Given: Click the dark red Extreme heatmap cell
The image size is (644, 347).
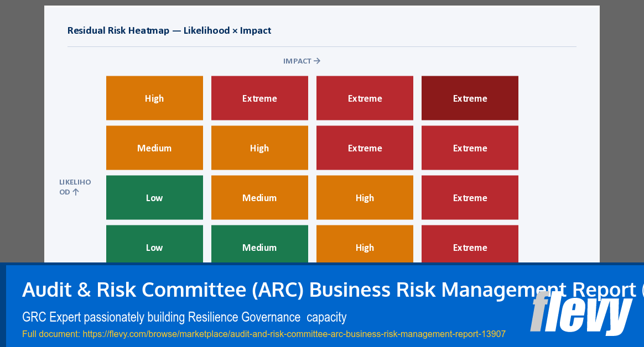Looking at the screenshot, I should point(470,98).
